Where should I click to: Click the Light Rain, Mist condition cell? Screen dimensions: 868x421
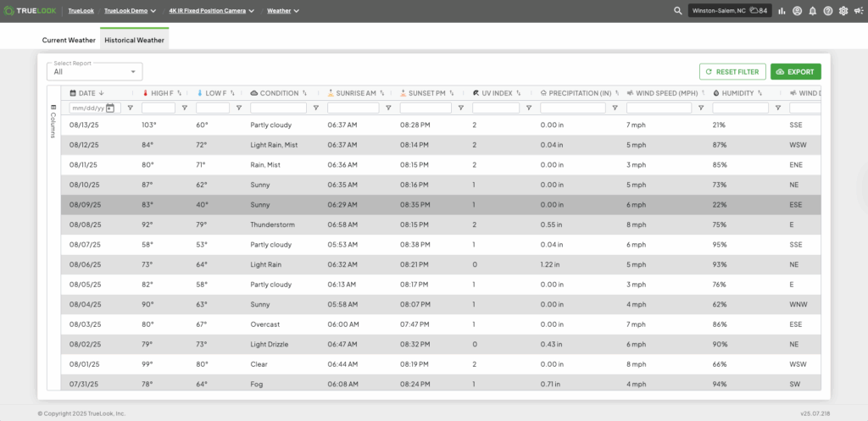[x=274, y=145]
